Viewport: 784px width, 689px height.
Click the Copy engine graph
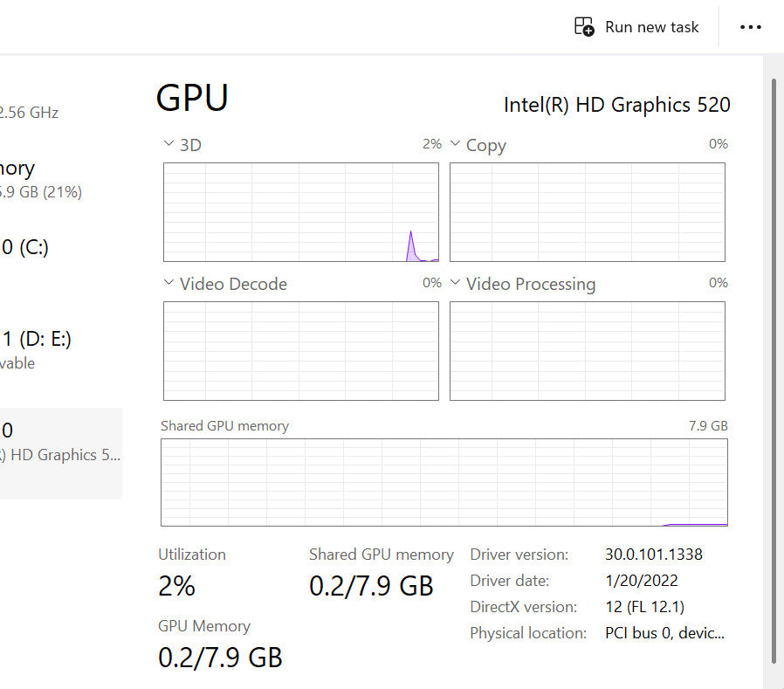pyautogui.click(x=587, y=211)
